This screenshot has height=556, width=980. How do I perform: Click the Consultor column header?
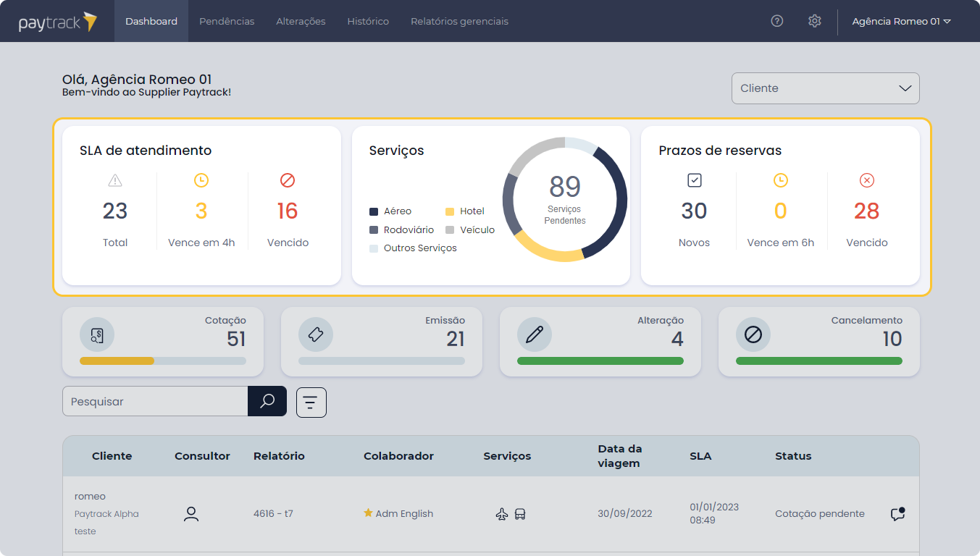tap(202, 456)
